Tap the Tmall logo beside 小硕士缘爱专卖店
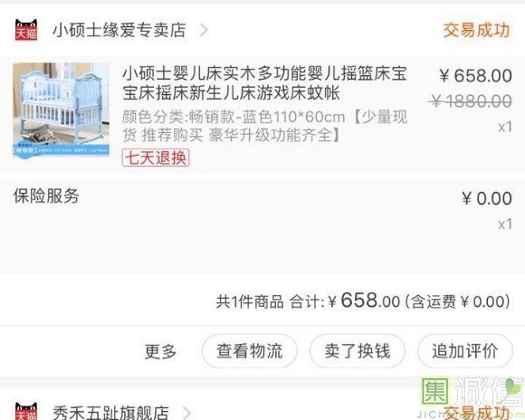 coord(26,30)
